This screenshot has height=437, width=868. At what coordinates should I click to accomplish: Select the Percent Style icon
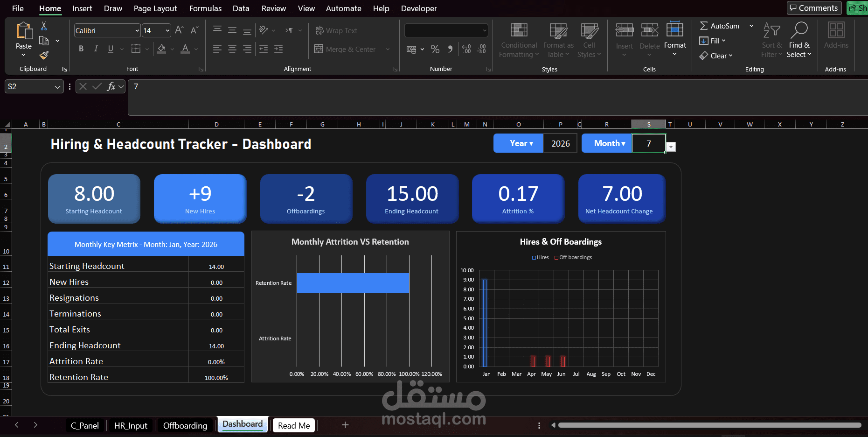[435, 49]
